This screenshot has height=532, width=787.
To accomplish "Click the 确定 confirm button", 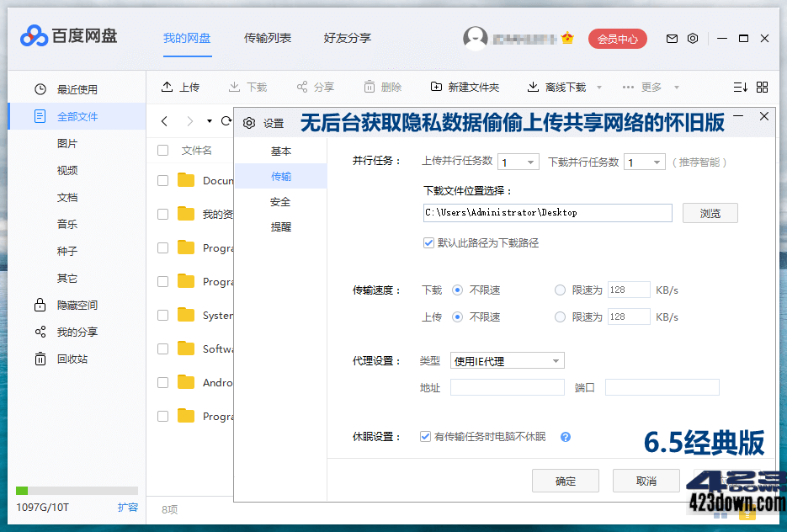I will click(x=565, y=481).
